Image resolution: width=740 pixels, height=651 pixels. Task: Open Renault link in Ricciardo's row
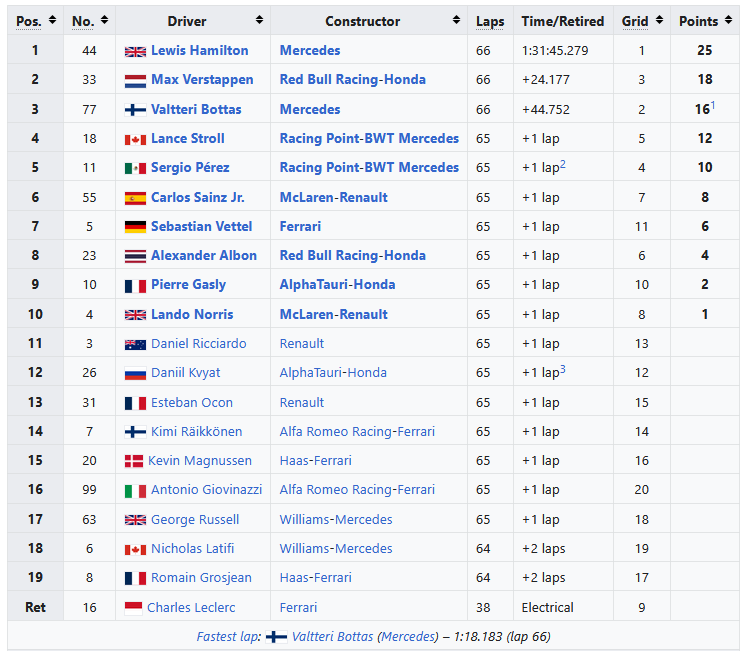(x=302, y=344)
